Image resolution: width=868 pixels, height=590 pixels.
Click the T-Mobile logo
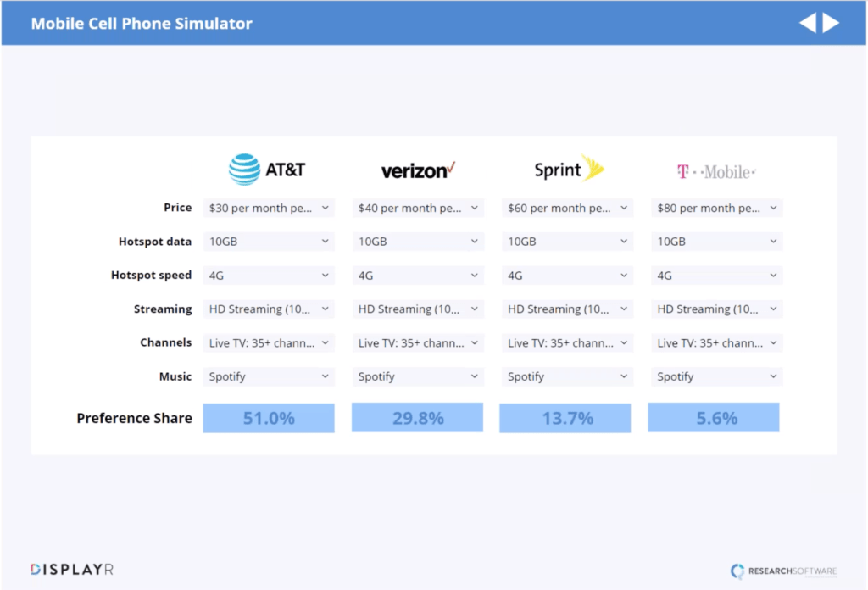(716, 171)
